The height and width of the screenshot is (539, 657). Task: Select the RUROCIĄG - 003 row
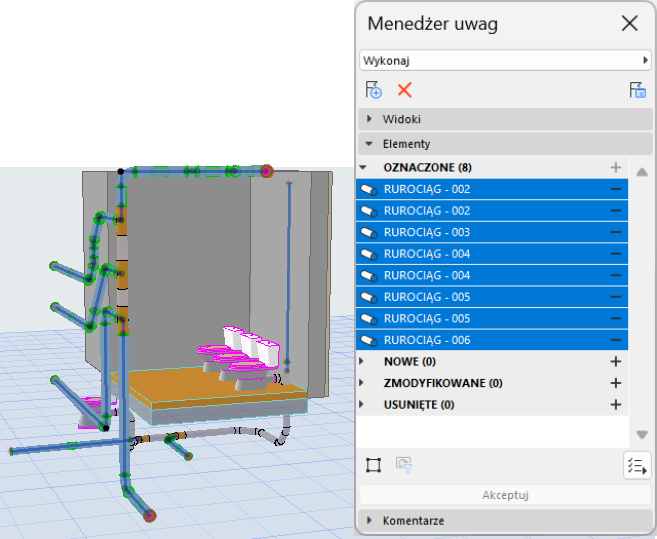point(492,232)
